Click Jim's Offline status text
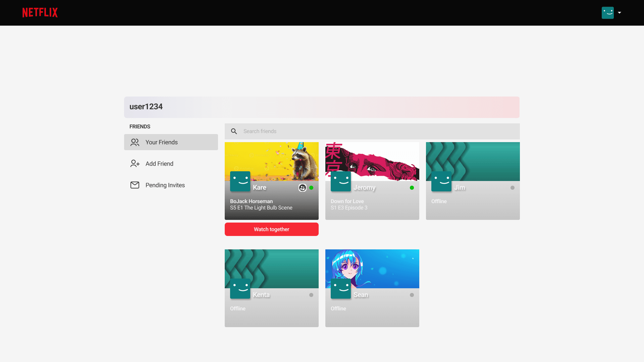The image size is (644, 362). [439, 201]
